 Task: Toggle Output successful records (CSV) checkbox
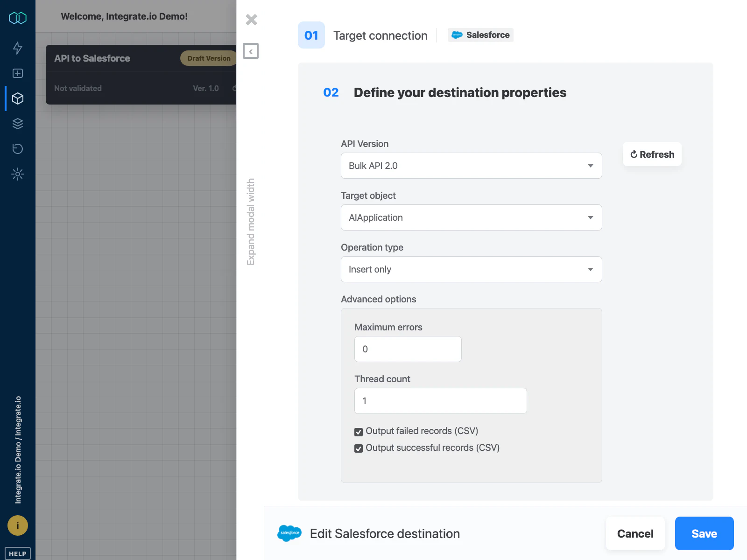359,448
